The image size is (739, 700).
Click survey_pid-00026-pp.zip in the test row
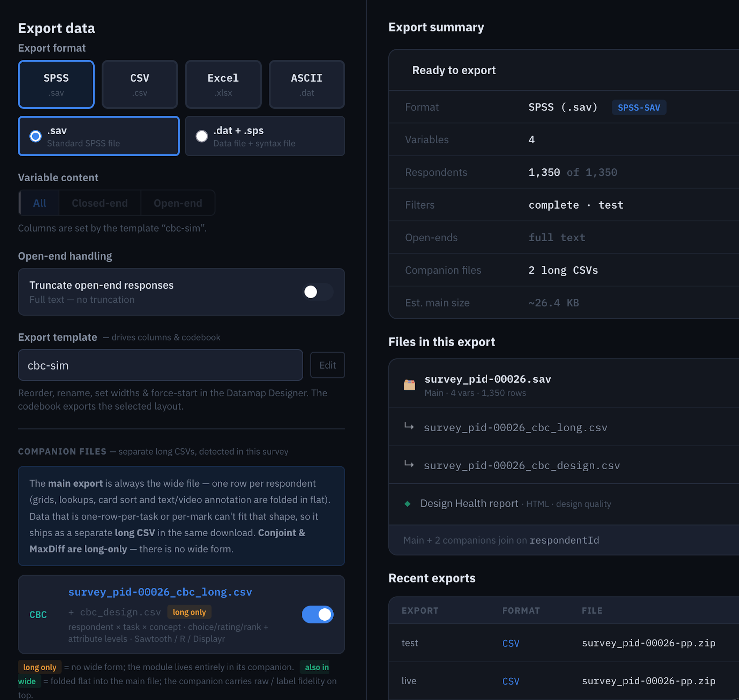[649, 643]
